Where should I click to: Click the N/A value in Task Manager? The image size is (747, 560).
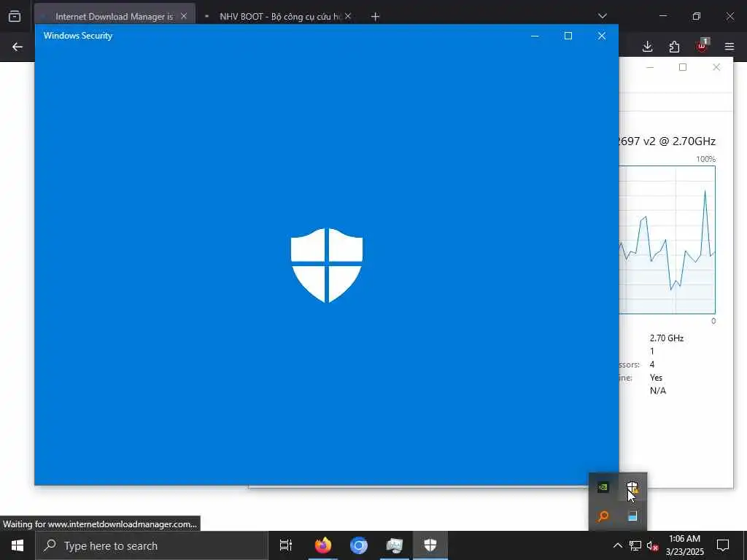coord(658,391)
